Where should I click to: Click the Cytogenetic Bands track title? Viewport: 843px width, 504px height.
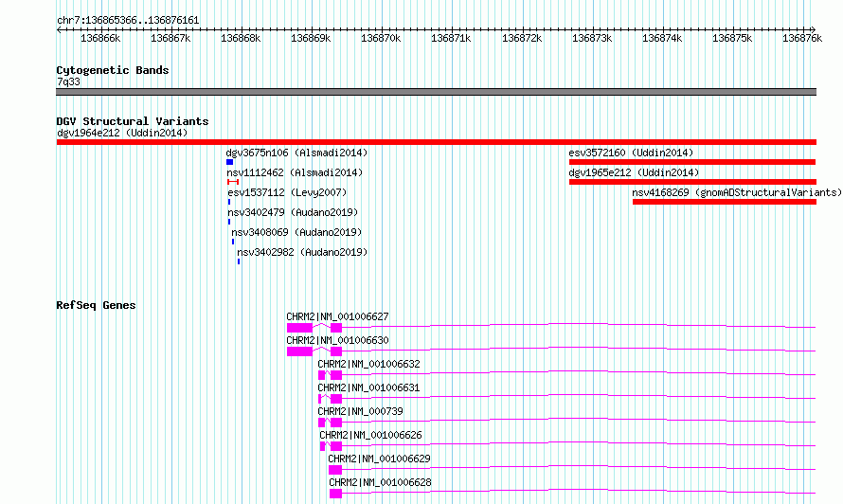coord(113,70)
